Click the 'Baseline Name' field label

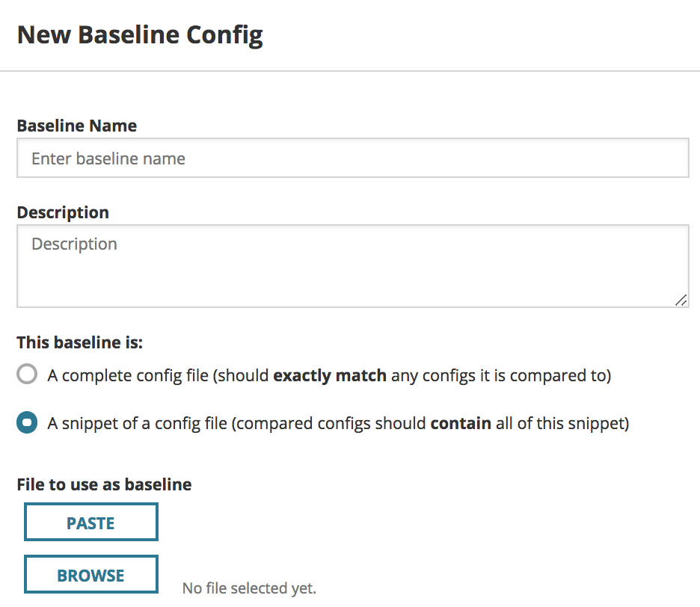click(x=76, y=126)
